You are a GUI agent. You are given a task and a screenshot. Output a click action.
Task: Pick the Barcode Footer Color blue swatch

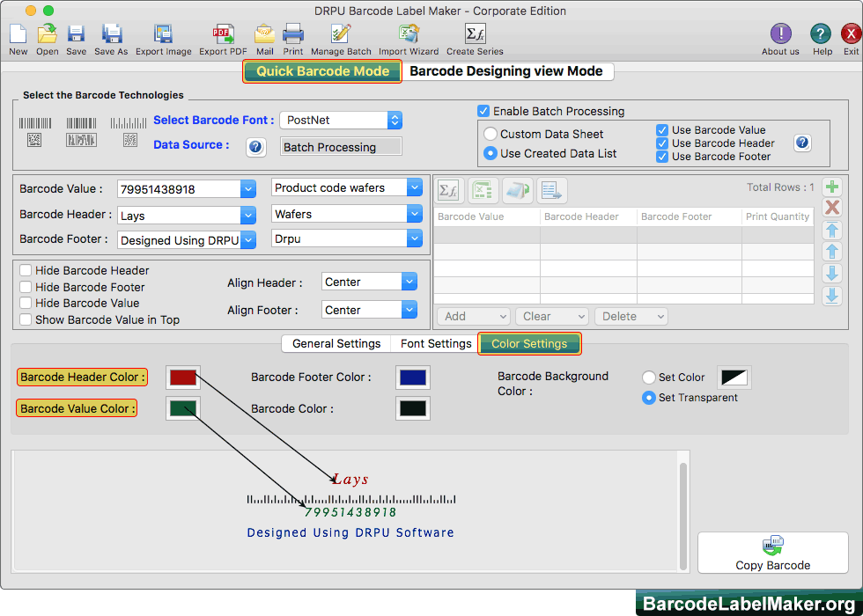(x=413, y=378)
